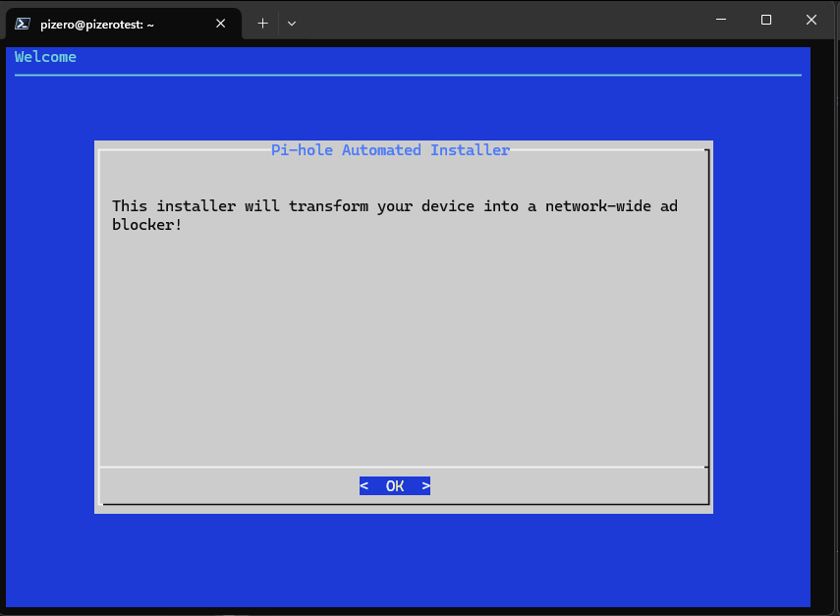Click the PowerShell icon in the tab
840x616 pixels.
click(22, 24)
